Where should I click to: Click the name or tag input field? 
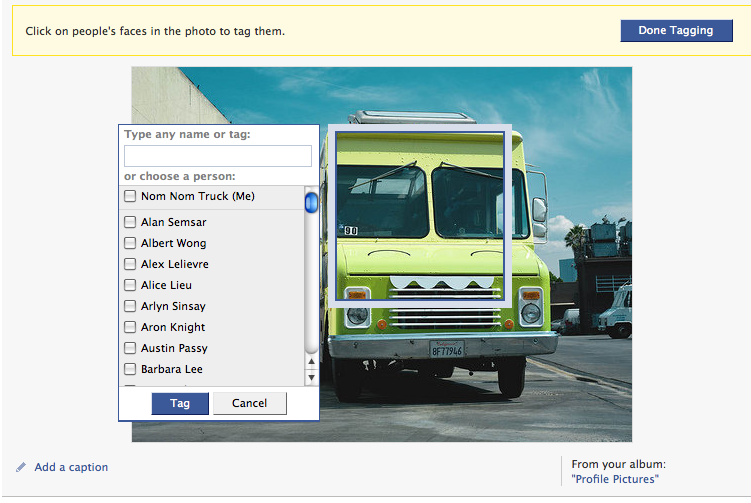(x=218, y=156)
